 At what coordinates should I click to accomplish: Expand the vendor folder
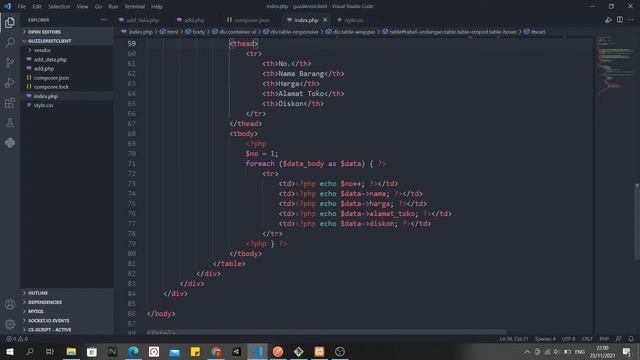point(42,50)
